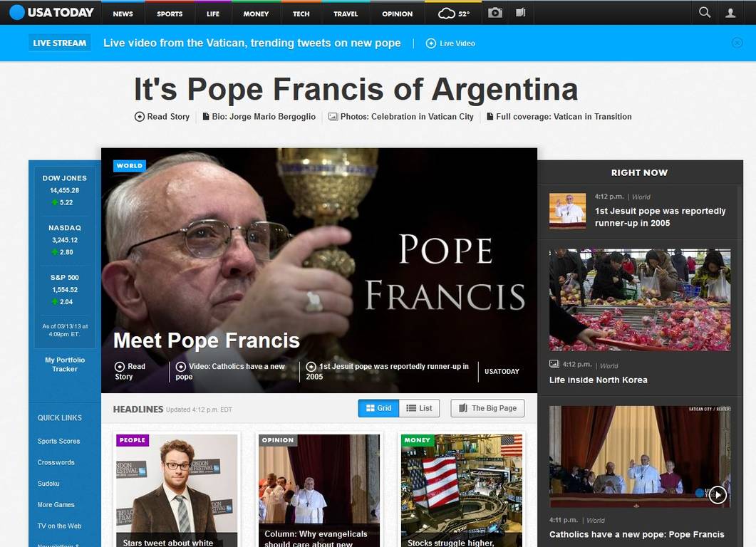The image size is (756, 547).
Task: Open TV on the Web quick link
Action: pos(59,526)
